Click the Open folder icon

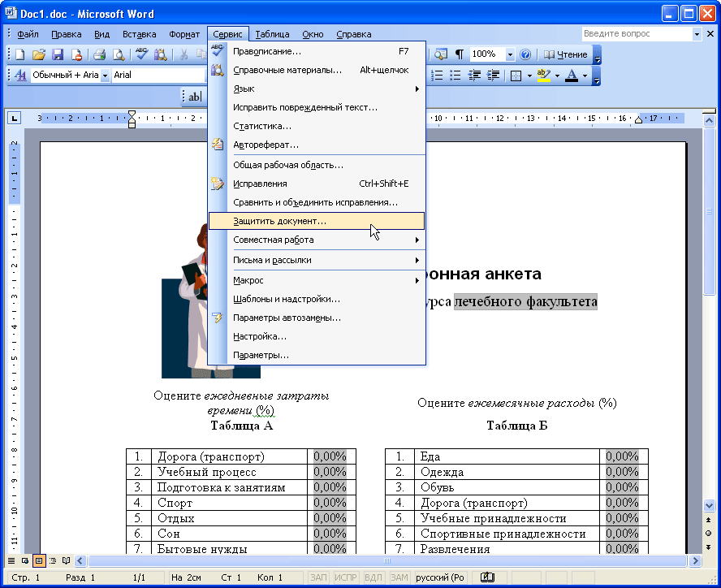click(x=39, y=54)
